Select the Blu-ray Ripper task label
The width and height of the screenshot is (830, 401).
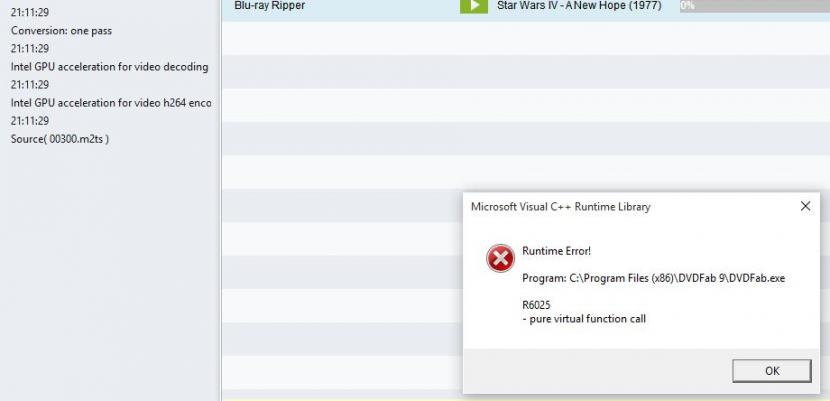(269, 6)
